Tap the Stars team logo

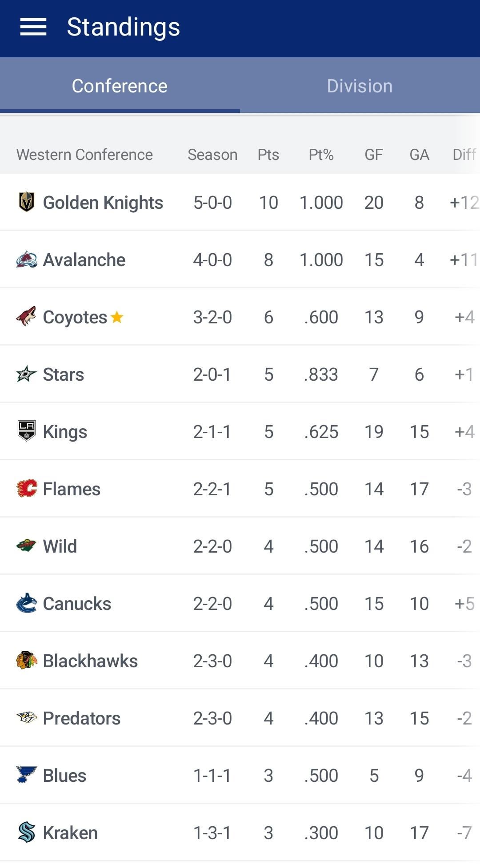27,374
